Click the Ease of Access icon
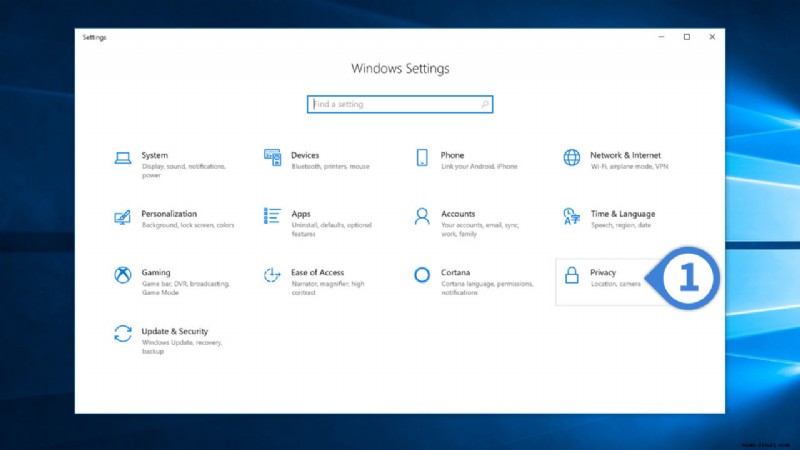This screenshot has width=800, height=450. click(x=272, y=275)
